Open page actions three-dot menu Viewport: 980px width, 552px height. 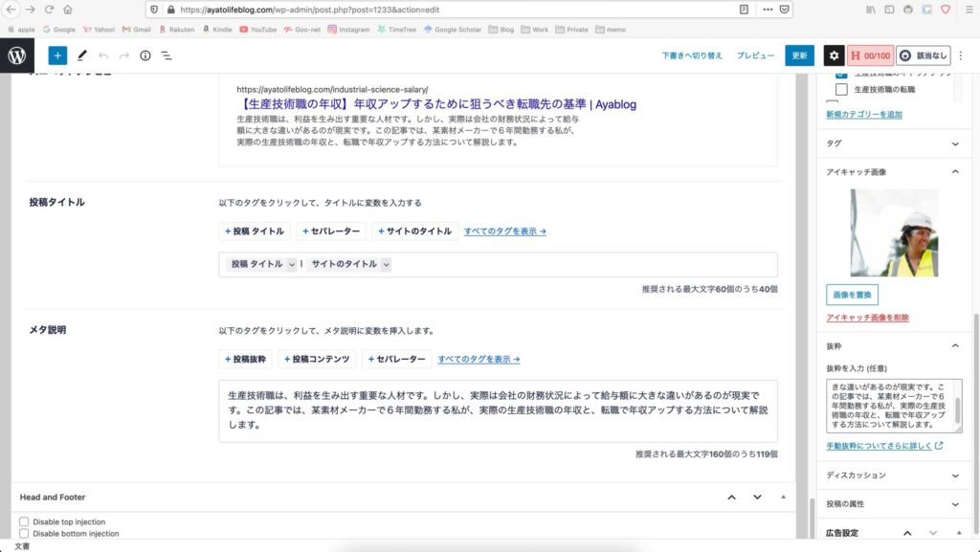pos(767,10)
